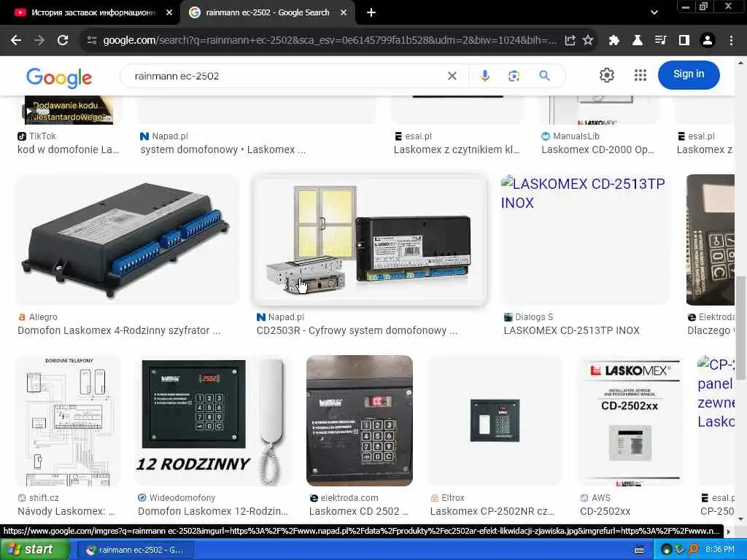
Task: Open the Chrome profile avatar
Action: [708, 41]
